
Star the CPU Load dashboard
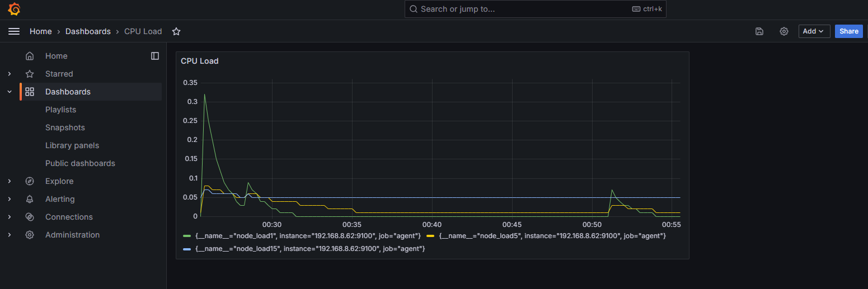coord(176,31)
